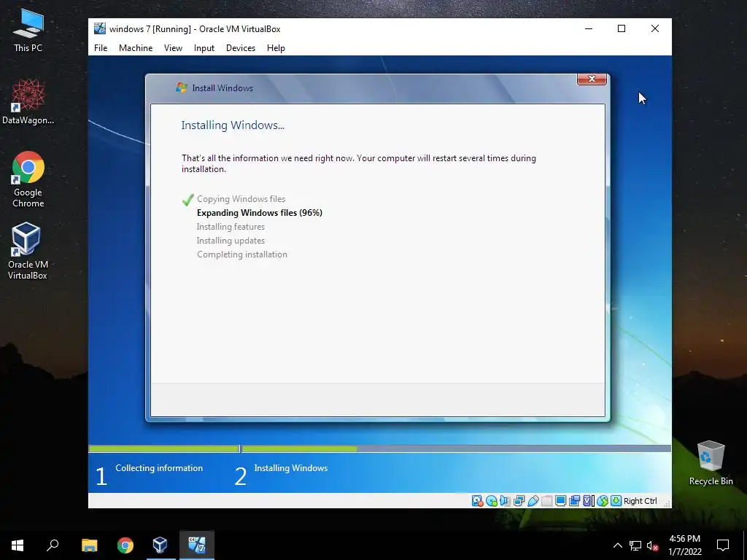Minimize the VirtualBox window
Viewport: 747px width, 560px height.
click(x=589, y=28)
